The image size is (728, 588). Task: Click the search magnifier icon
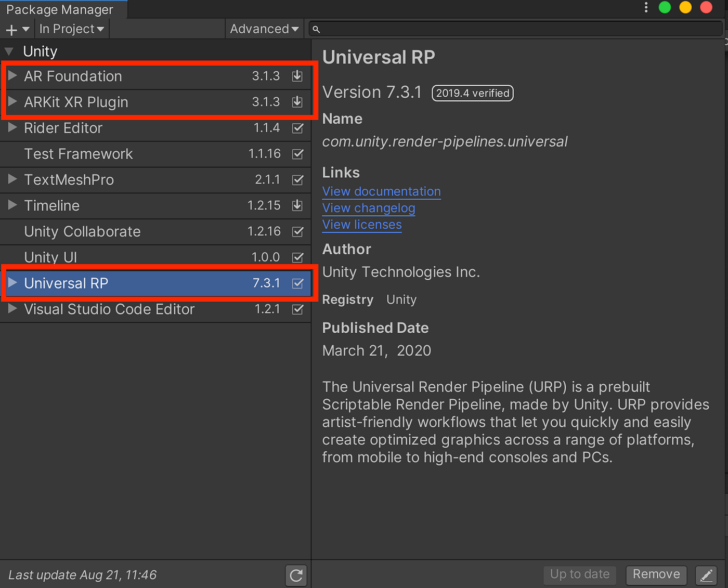[316, 29]
